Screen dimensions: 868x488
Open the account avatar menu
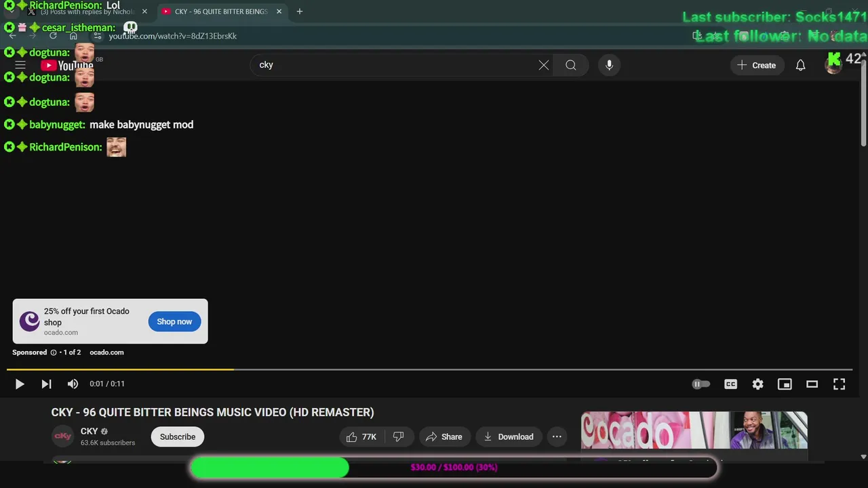pyautogui.click(x=833, y=65)
